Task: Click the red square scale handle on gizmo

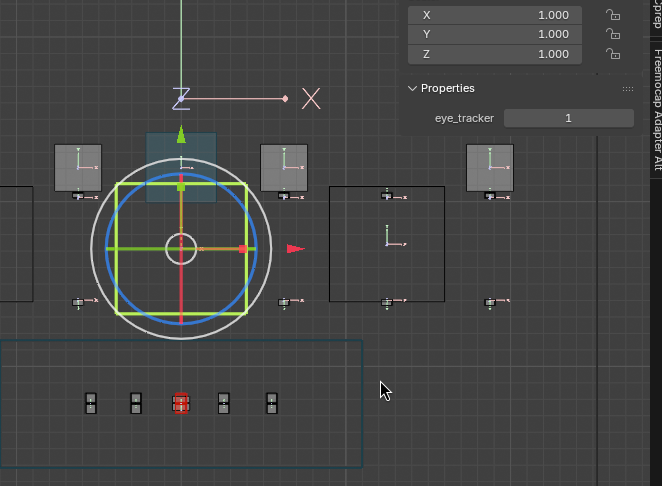Action: click(242, 248)
